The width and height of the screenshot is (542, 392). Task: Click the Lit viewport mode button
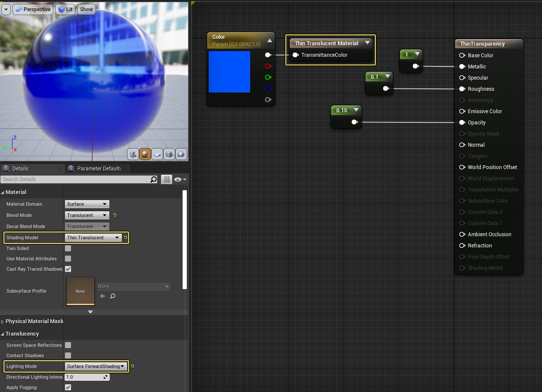pyautogui.click(x=65, y=9)
